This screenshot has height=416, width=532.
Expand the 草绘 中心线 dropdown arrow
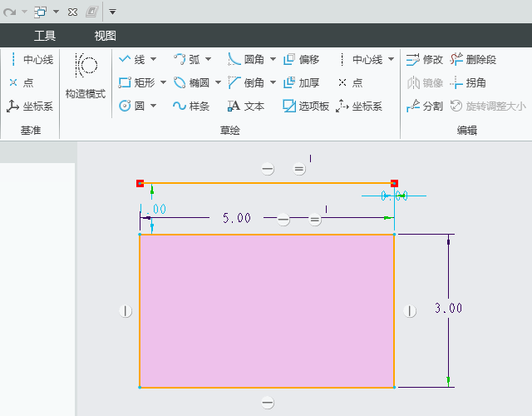click(x=392, y=59)
